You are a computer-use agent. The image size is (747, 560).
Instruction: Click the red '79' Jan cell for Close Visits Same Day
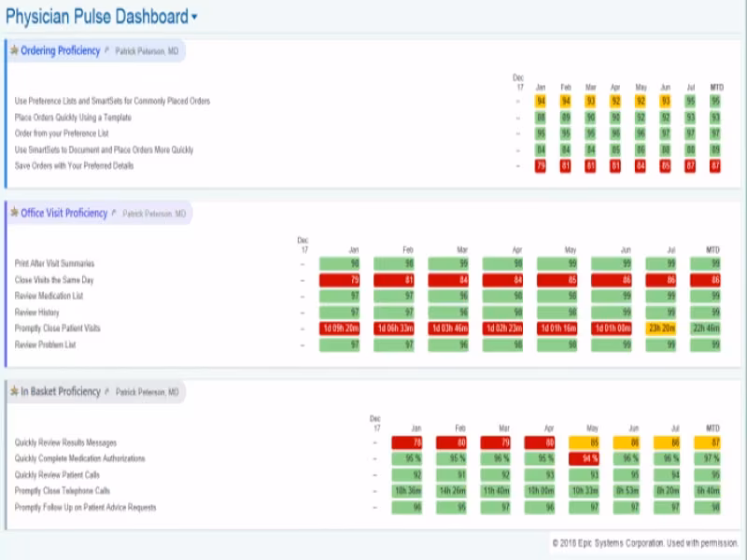[339, 280]
